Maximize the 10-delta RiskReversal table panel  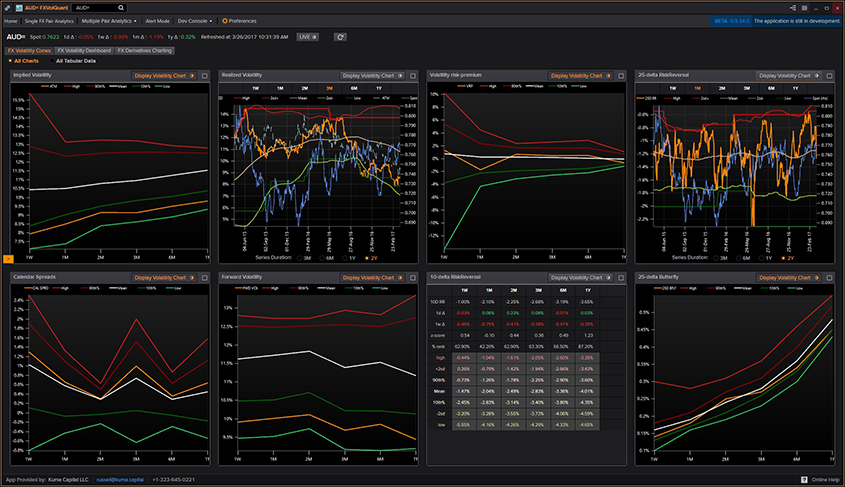point(621,277)
